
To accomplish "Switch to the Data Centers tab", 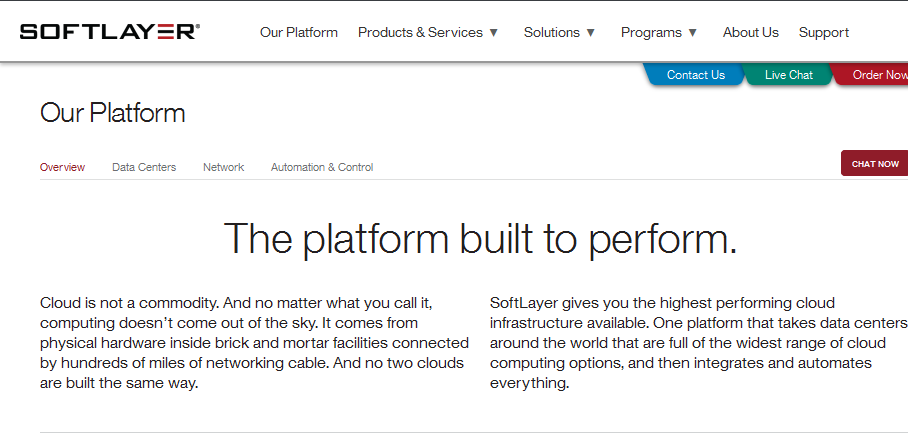I will (x=144, y=167).
